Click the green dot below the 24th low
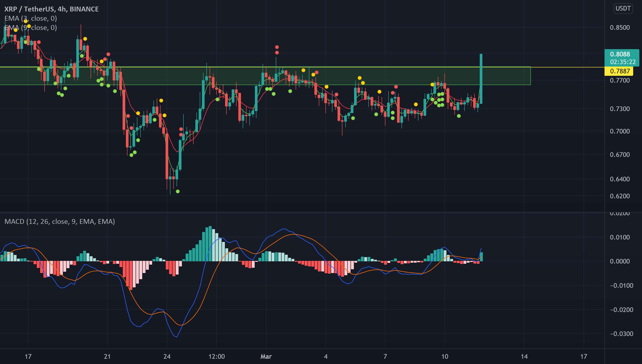This screenshot has width=642, height=364. coord(177,191)
